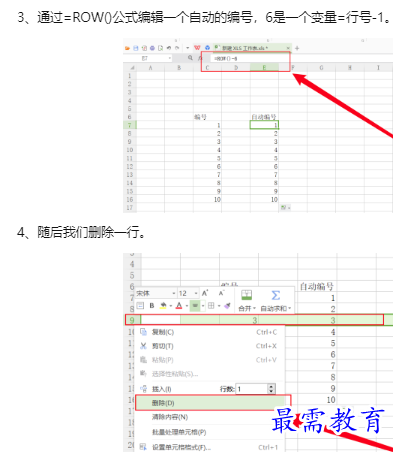This screenshot has width=393, height=452.
Task: Click the plus button to add new tab
Action: [x=297, y=48]
